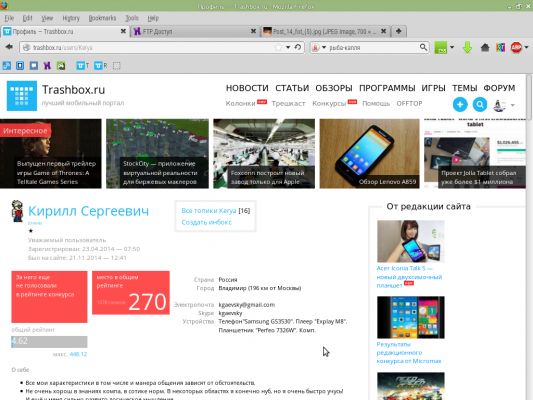Open the ФОРУМ section
Viewport: 533px width, 400px height.
pyautogui.click(x=499, y=88)
